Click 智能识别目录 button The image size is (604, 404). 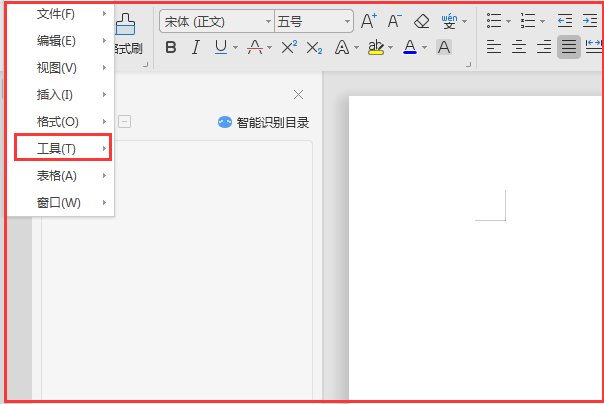(x=263, y=123)
